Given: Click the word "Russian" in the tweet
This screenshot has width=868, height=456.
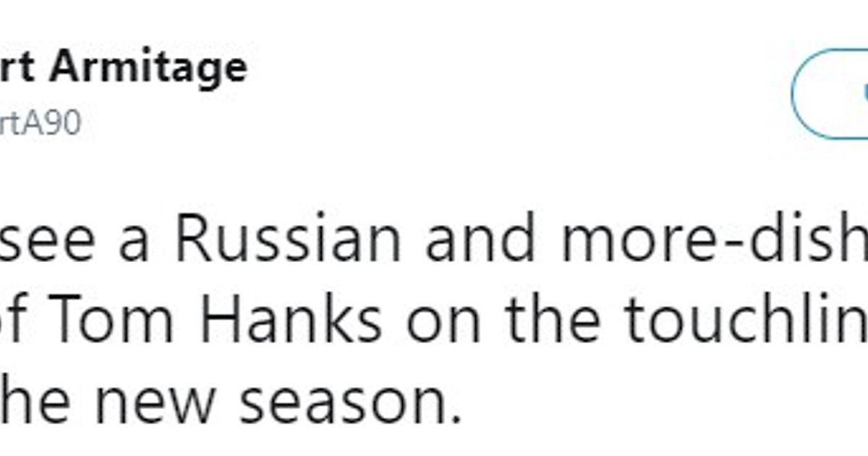Looking at the screenshot, I should point(288,240).
